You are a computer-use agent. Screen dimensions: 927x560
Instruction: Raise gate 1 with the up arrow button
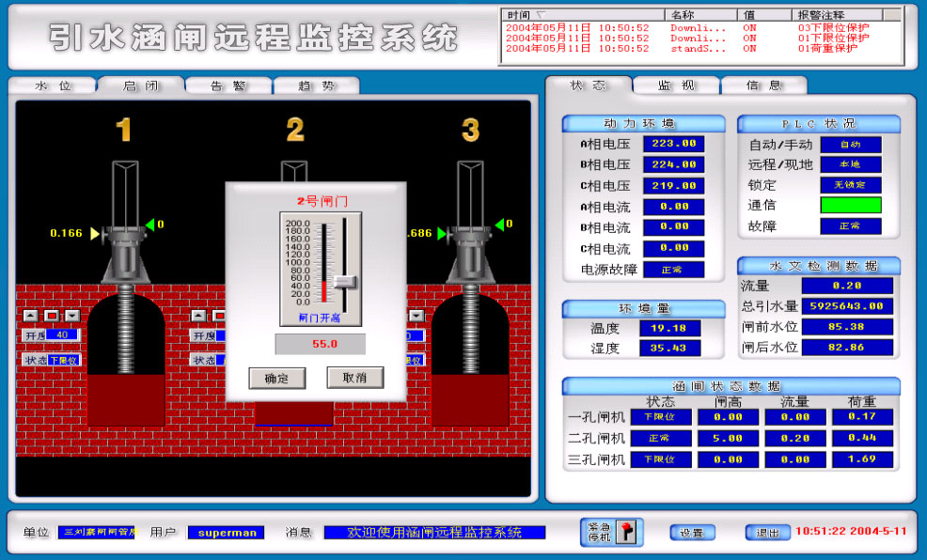point(31,316)
